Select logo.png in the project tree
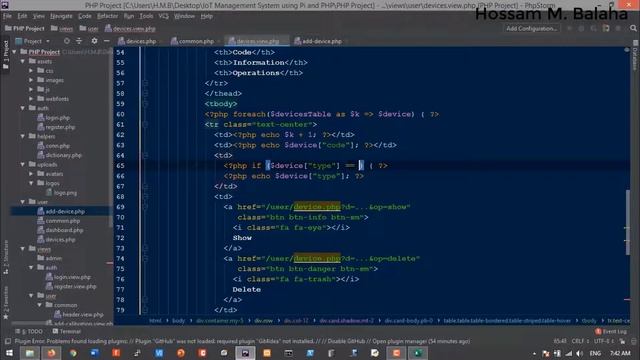This screenshot has height=360, width=640. 61,193
